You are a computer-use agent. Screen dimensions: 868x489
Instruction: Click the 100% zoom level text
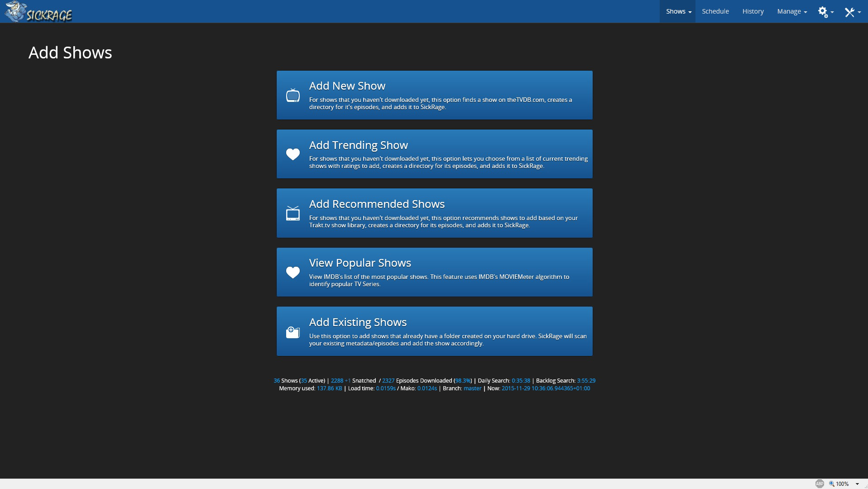tap(842, 484)
